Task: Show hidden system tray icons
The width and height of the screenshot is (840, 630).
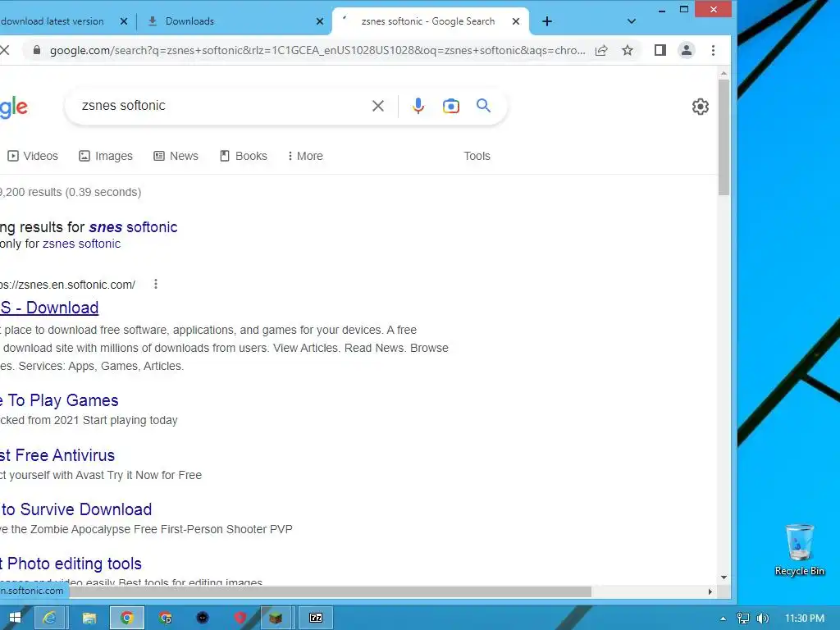Action: click(724, 619)
